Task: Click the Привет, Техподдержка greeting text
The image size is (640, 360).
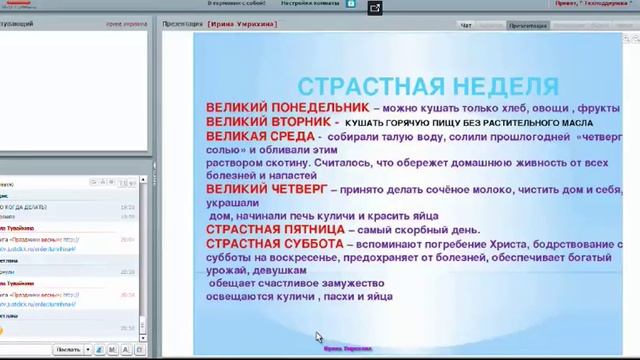Action: tap(594, 3)
